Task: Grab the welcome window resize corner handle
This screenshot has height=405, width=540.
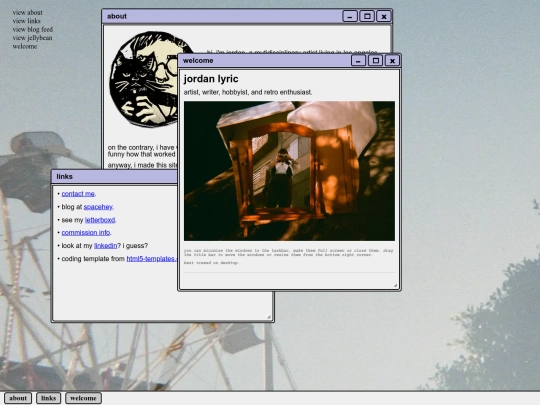Action: pos(395,285)
